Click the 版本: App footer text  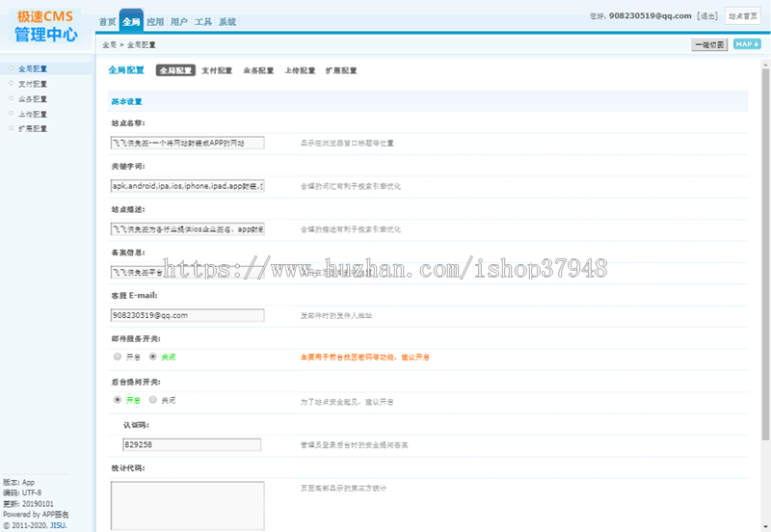coord(18,482)
